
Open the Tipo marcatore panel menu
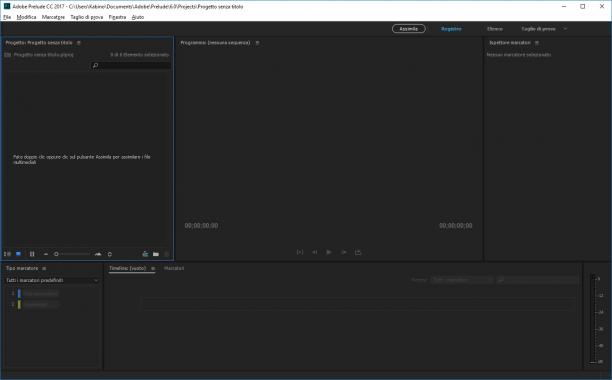(44, 268)
